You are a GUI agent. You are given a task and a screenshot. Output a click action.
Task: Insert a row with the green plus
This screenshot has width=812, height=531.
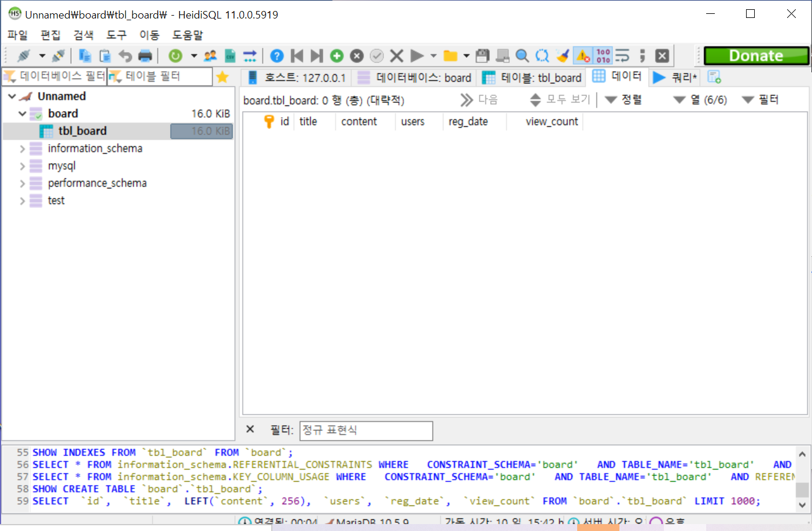click(337, 56)
